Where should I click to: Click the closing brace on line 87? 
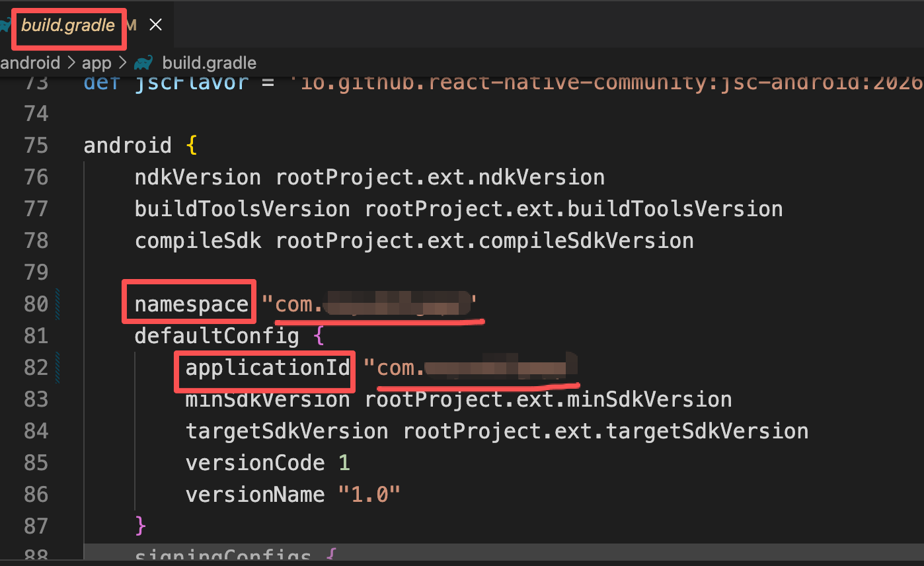(x=140, y=526)
